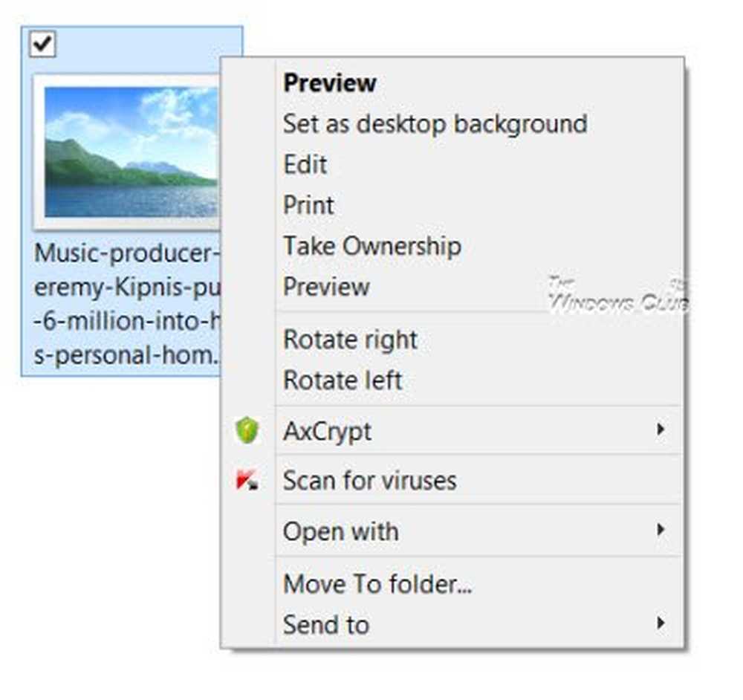Viewport: 743px width, 700px height.
Task: Click the landscape image thumbnail
Action: click(131, 152)
